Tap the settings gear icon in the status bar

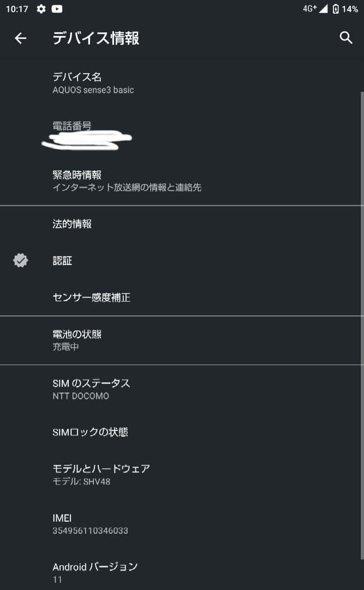coord(40,9)
